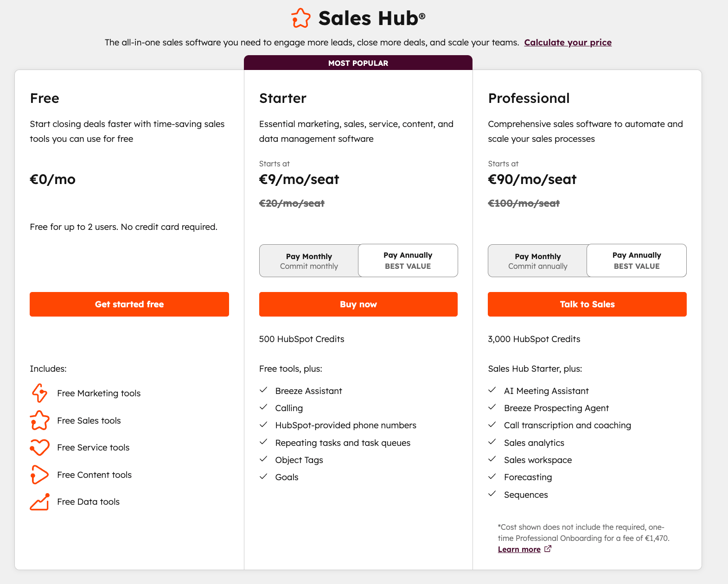Image resolution: width=728 pixels, height=584 pixels.
Task: Click the checkmark next to Breeze Assistant
Action: click(x=264, y=390)
